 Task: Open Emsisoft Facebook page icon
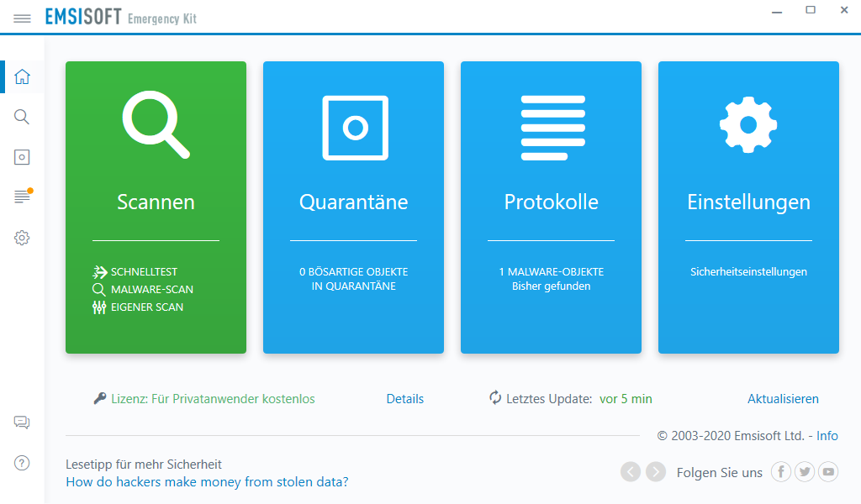(781, 471)
